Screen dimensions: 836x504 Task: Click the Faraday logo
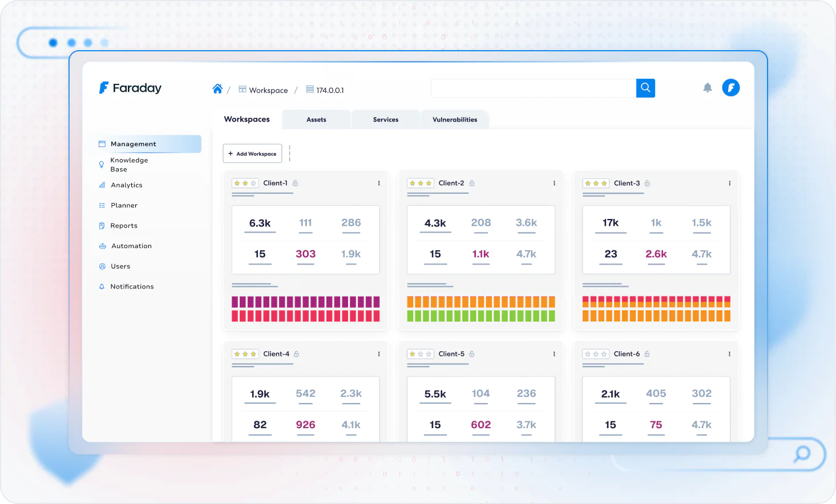(130, 88)
